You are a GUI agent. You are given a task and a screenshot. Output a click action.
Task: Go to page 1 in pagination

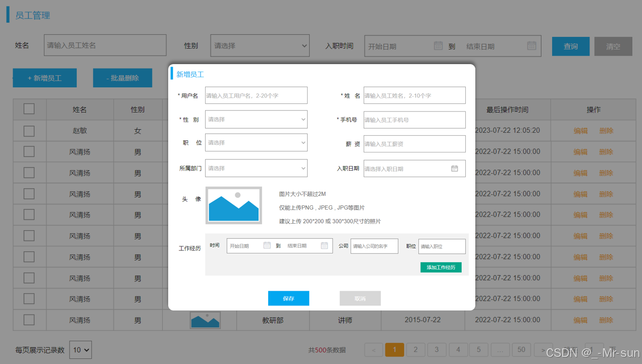tap(394, 349)
